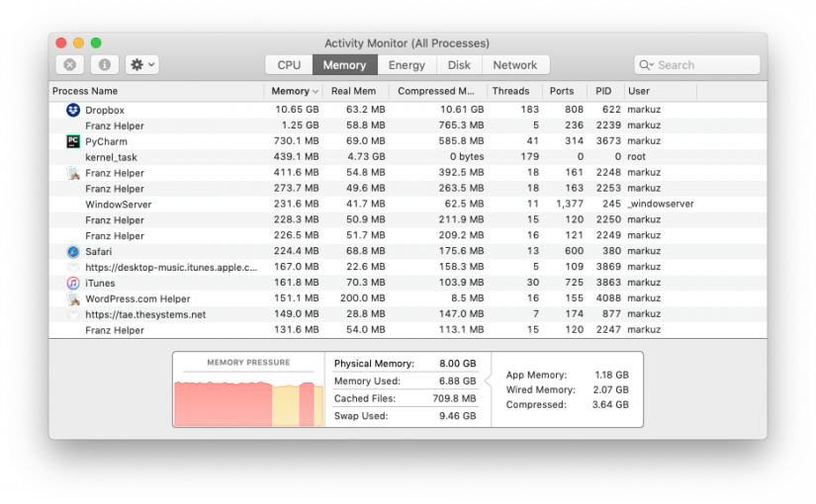816x504 pixels.
Task: Click Compressed 3.64 GB value
Action: click(610, 404)
